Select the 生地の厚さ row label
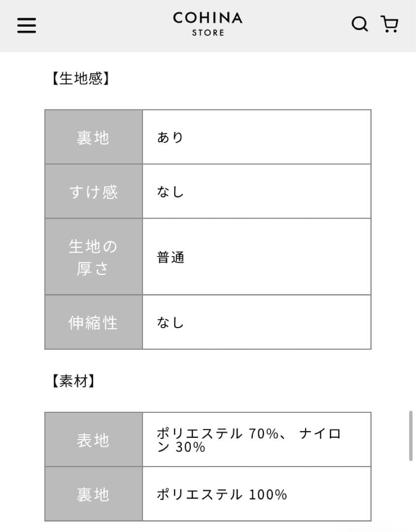 pyautogui.click(x=93, y=257)
